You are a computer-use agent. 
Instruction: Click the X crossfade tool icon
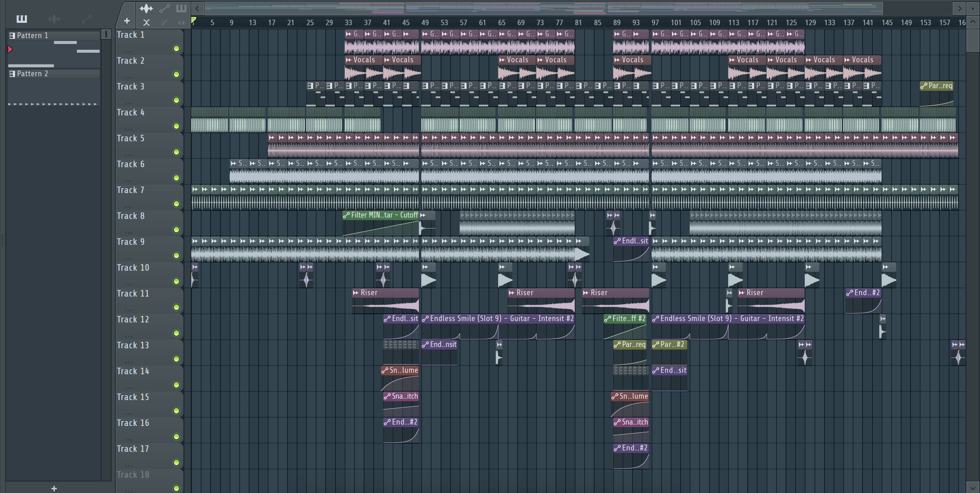pyautogui.click(x=146, y=22)
